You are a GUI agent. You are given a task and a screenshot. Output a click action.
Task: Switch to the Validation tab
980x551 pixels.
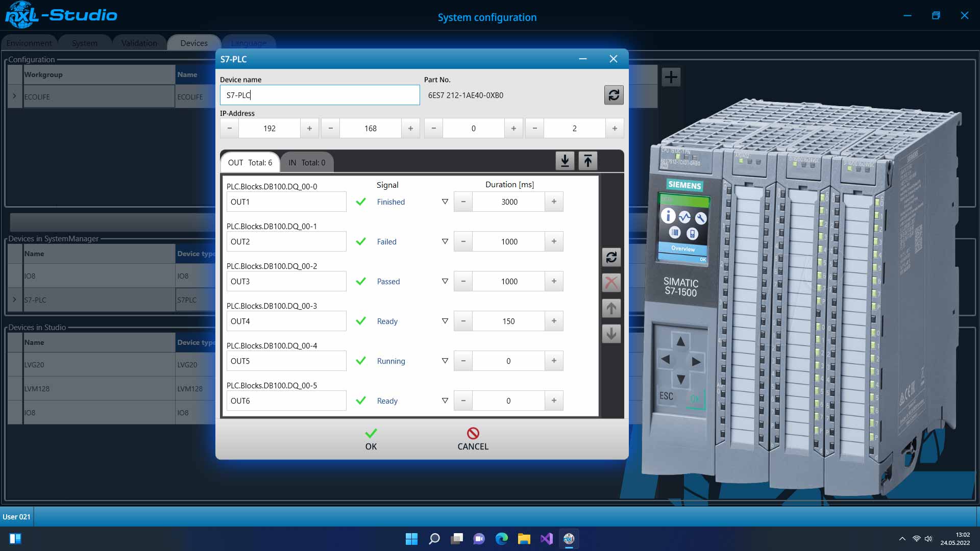coord(139,43)
